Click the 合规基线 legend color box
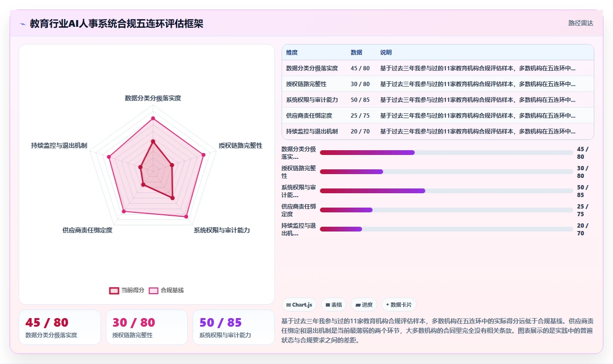The image size is (613, 364). tap(154, 290)
